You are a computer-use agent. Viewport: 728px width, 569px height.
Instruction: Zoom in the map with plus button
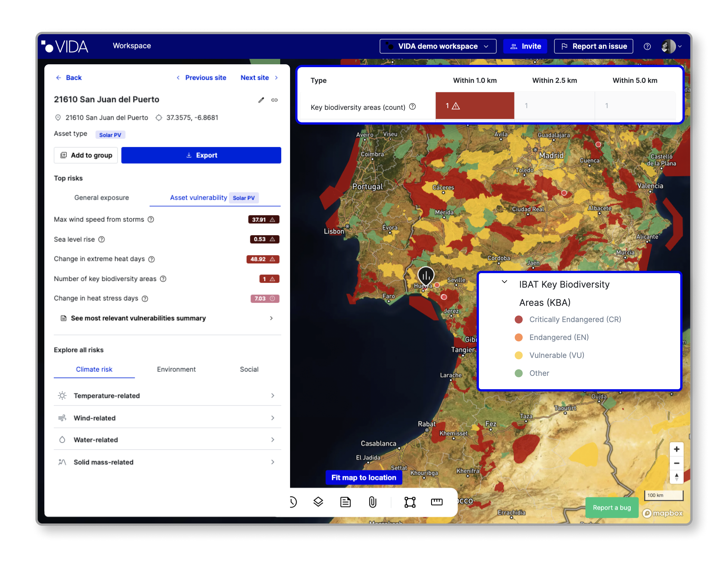(x=676, y=449)
